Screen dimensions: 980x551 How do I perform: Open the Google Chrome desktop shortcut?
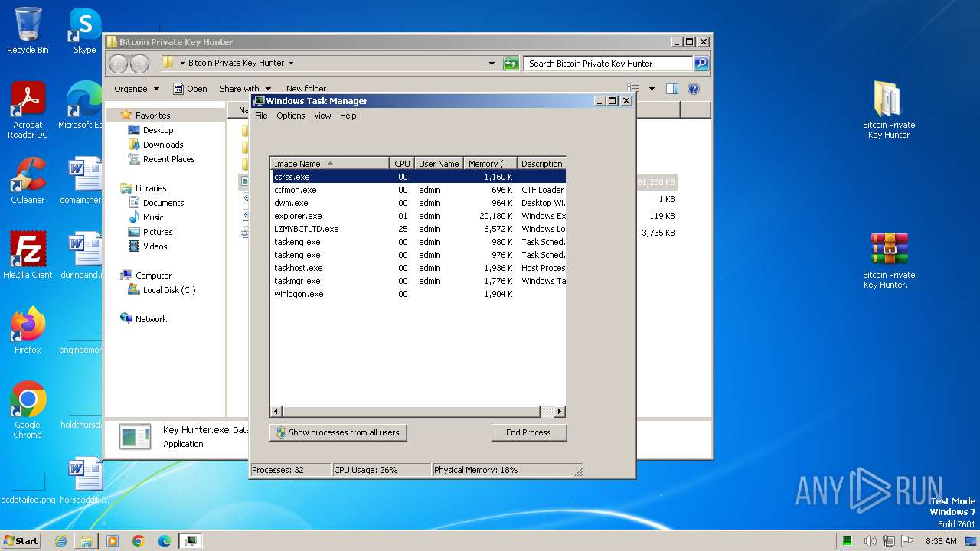[x=28, y=410]
